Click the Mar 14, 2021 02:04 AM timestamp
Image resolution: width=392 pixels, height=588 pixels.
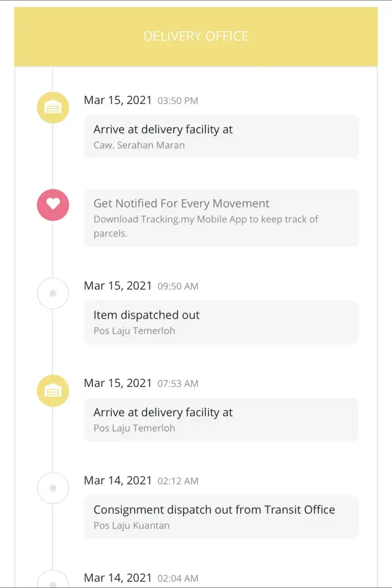pyautogui.click(x=141, y=577)
